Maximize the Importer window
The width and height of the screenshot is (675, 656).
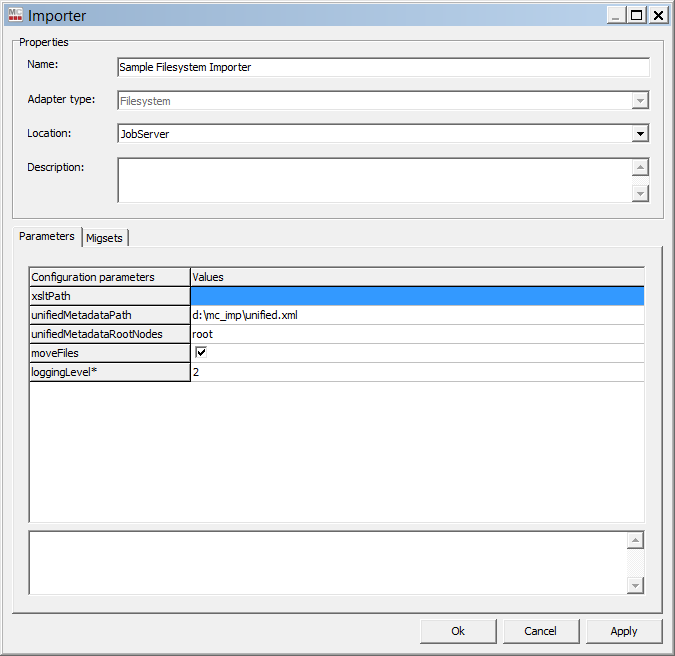click(x=637, y=15)
